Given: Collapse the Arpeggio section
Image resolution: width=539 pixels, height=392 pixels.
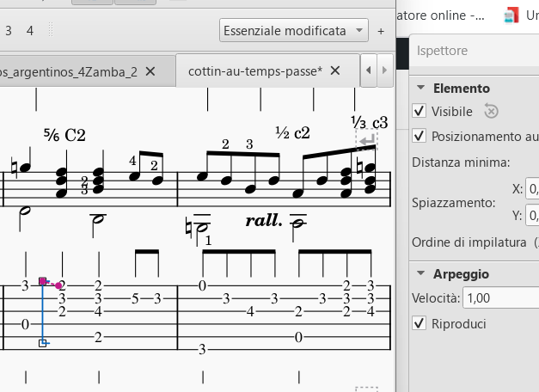Looking at the screenshot, I should [x=420, y=273].
